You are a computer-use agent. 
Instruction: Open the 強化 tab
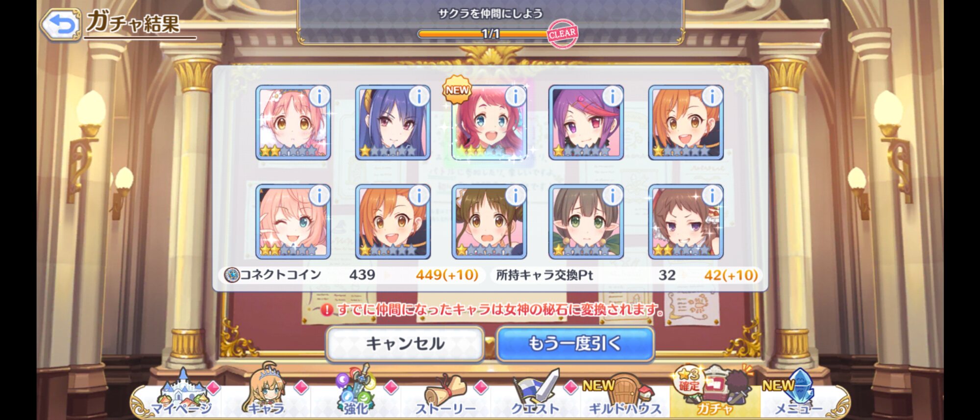356,395
